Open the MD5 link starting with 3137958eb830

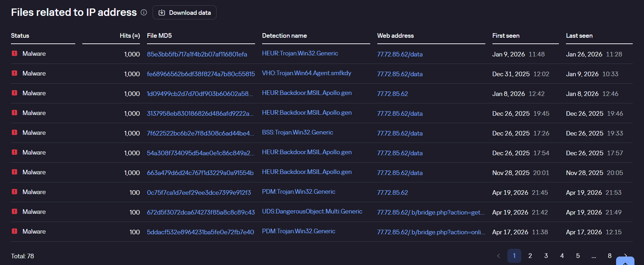coord(200,113)
